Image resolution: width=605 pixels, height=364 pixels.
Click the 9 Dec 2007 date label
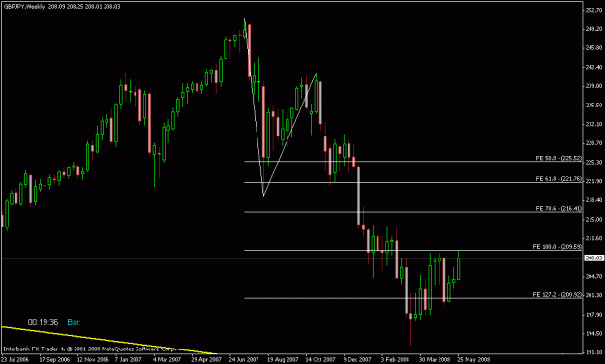[x=357, y=359]
